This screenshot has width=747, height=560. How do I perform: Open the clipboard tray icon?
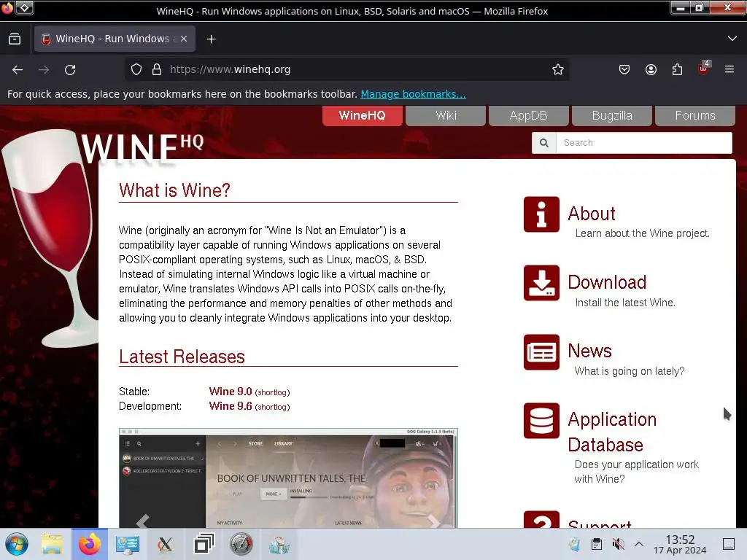pos(597,544)
